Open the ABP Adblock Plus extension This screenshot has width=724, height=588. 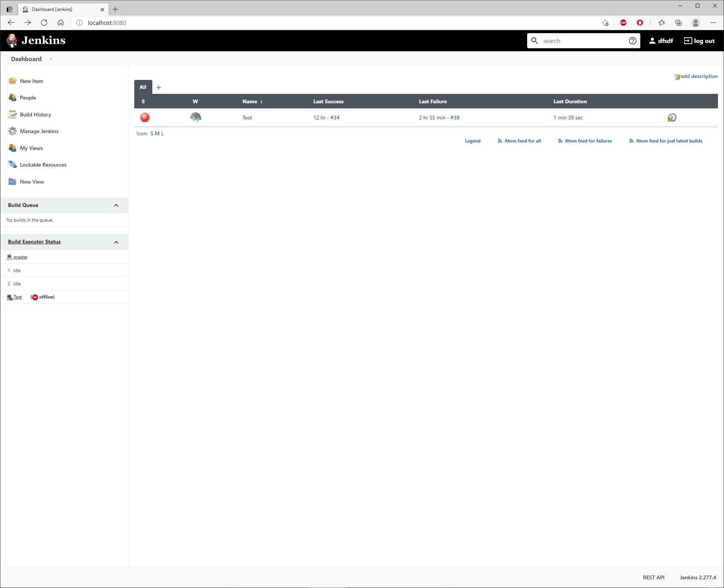point(623,23)
